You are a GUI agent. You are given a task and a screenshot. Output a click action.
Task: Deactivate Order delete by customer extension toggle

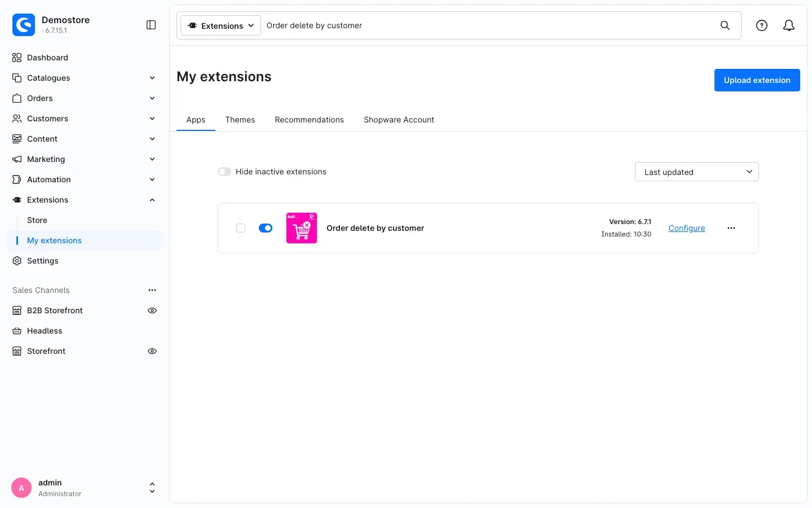click(x=266, y=228)
